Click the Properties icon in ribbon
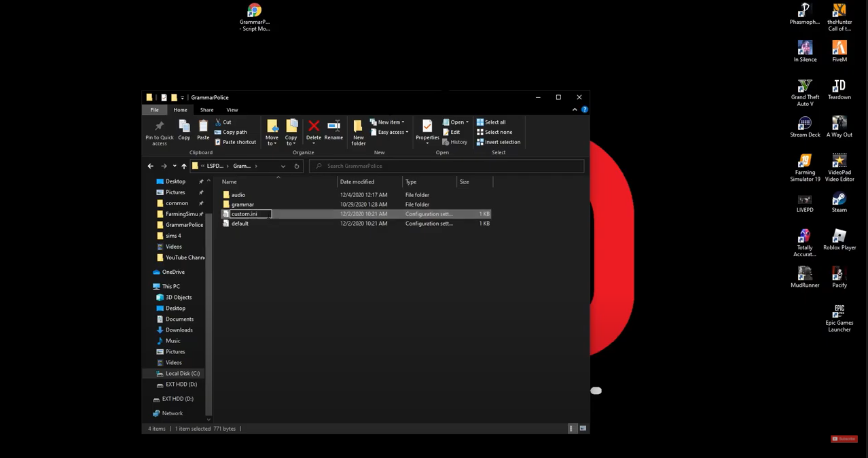 427,129
